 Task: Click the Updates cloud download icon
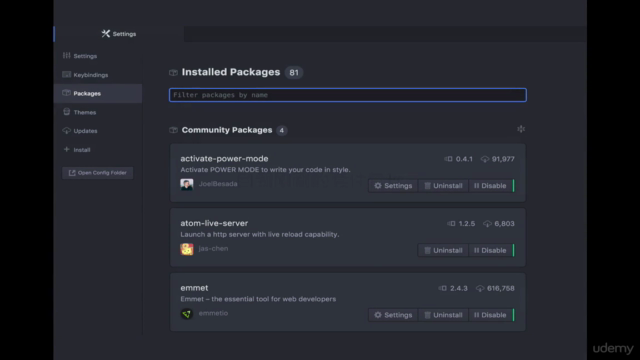pyautogui.click(x=67, y=131)
